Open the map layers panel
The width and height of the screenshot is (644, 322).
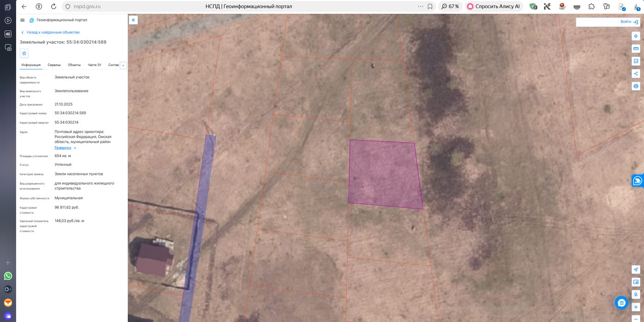pos(636,36)
